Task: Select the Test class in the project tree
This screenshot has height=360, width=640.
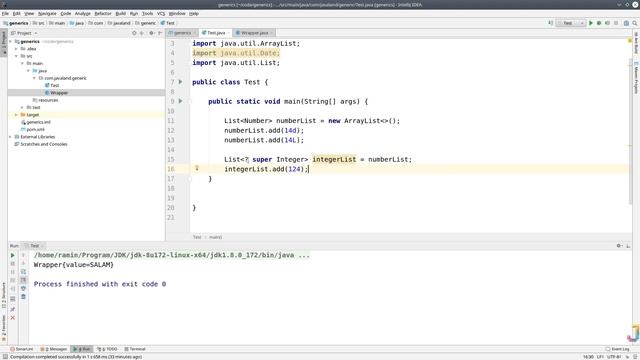Action: [55, 86]
